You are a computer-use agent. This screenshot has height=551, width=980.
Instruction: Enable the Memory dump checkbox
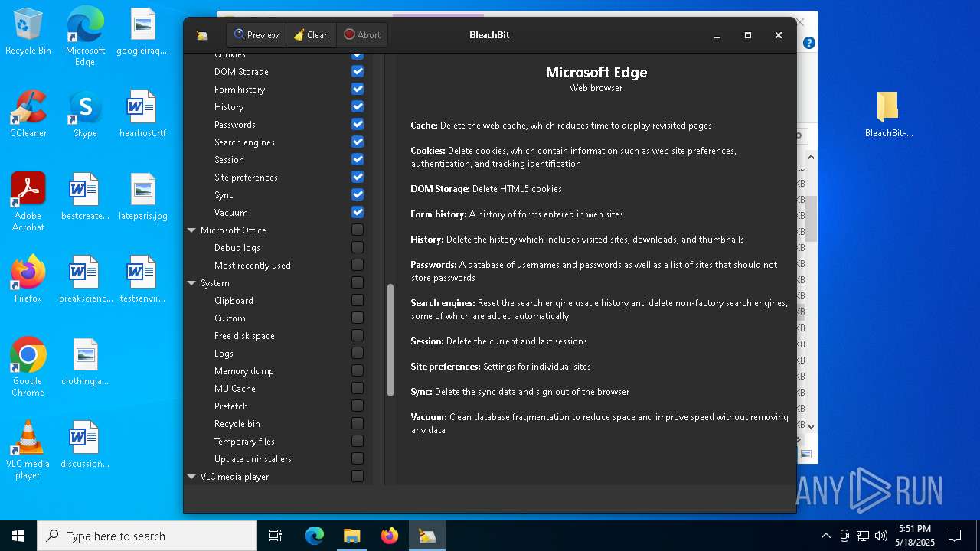pyautogui.click(x=358, y=370)
